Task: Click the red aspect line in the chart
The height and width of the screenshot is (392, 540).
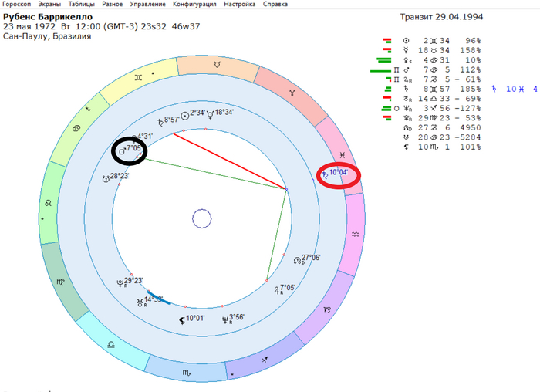Action: 230,161
